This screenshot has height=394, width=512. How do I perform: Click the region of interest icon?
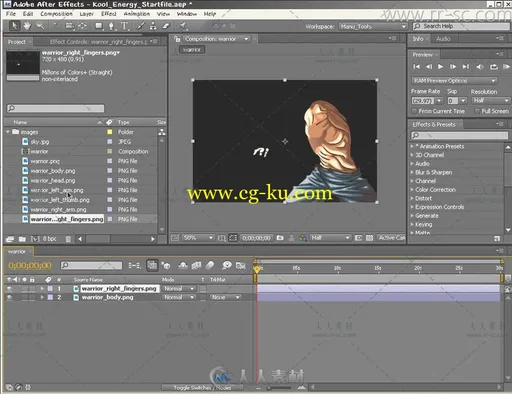(358, 238)
